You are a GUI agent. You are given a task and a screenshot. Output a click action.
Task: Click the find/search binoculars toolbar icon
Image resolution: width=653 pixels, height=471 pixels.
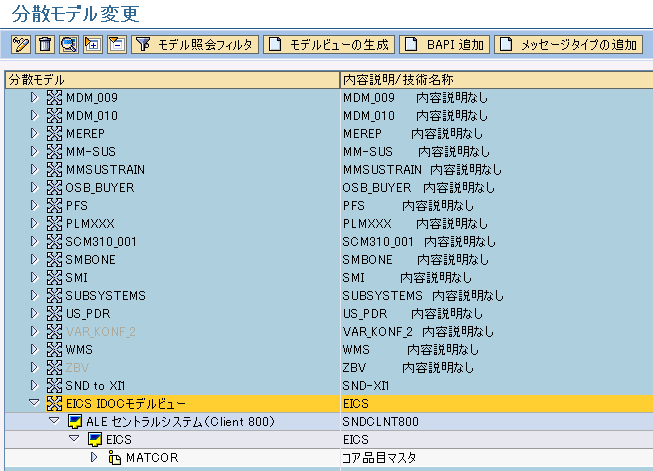coord(68,45)
